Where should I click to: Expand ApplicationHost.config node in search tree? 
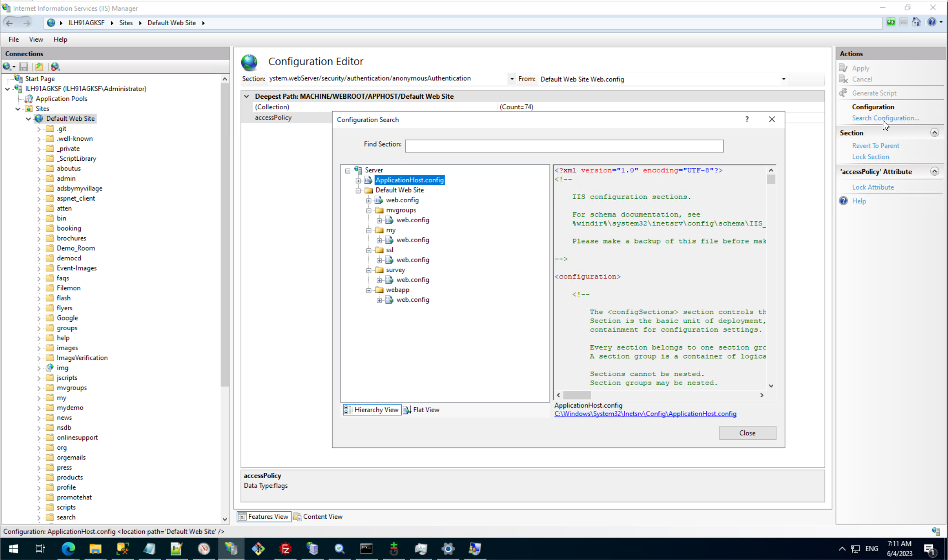pyautogui.click(x=358, y=181)
